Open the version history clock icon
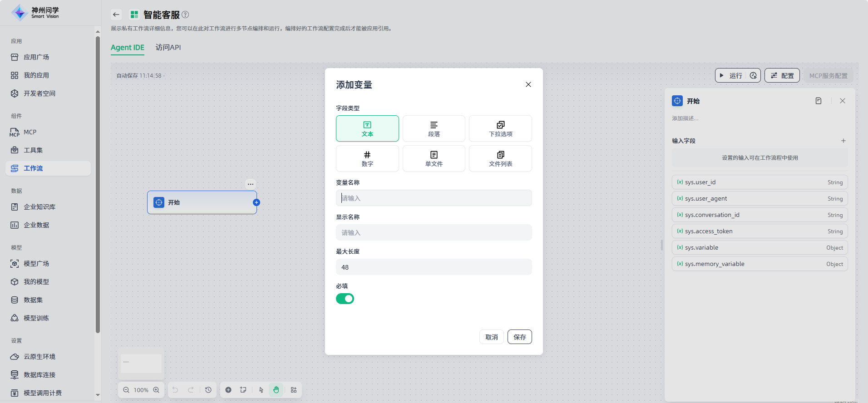This screenshot has width=868, height=403. 208,390
